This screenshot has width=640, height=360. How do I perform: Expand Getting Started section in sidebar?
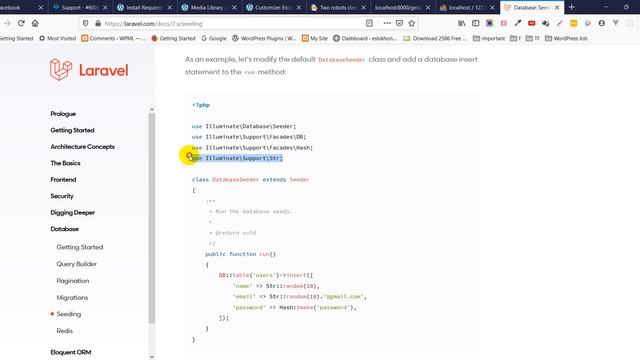point(72,130)
